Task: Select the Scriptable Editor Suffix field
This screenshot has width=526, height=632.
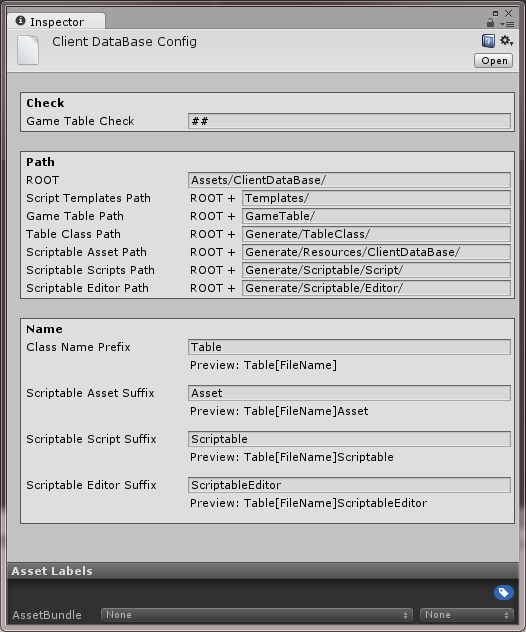Action: [349, 484]
